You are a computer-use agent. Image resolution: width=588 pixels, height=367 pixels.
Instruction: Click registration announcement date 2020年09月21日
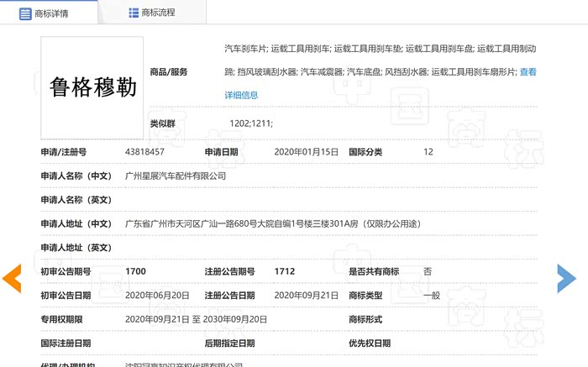307,296
